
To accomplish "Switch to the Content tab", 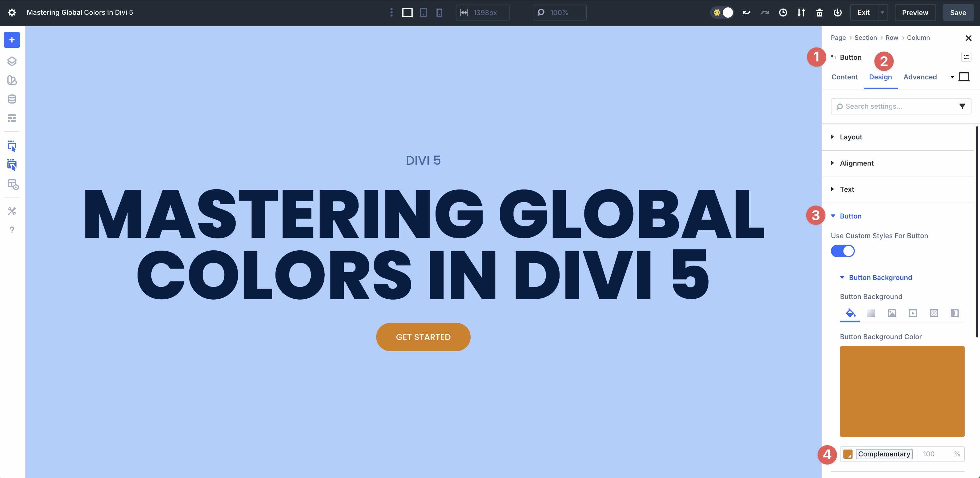I will 844,77.
